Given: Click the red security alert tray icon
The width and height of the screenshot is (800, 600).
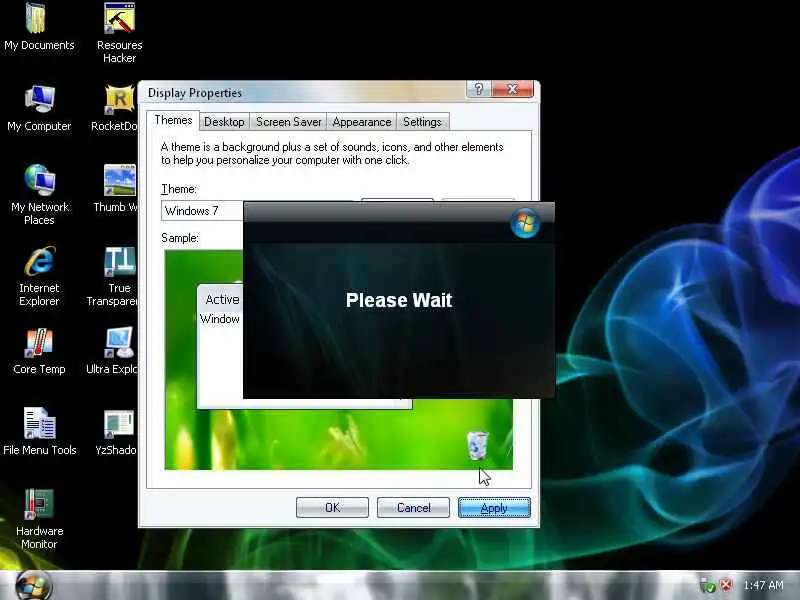Looking at the screenshot, I should pyautogui.click(x=726, y=585).
